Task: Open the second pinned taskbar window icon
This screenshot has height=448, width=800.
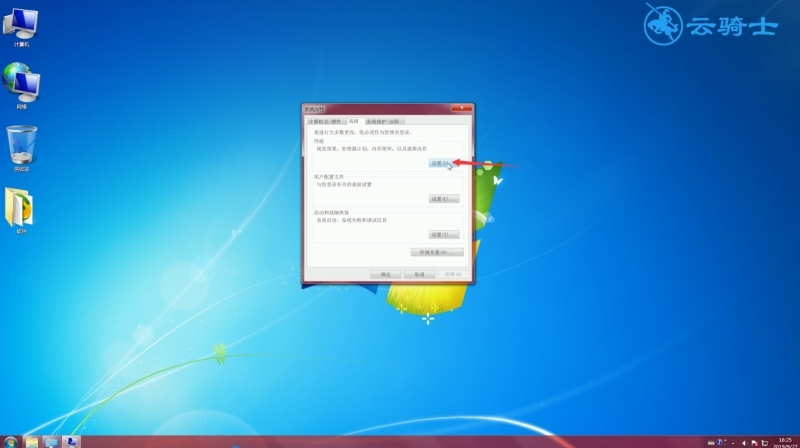Action: pyautogui.click(x=51, y=442)
